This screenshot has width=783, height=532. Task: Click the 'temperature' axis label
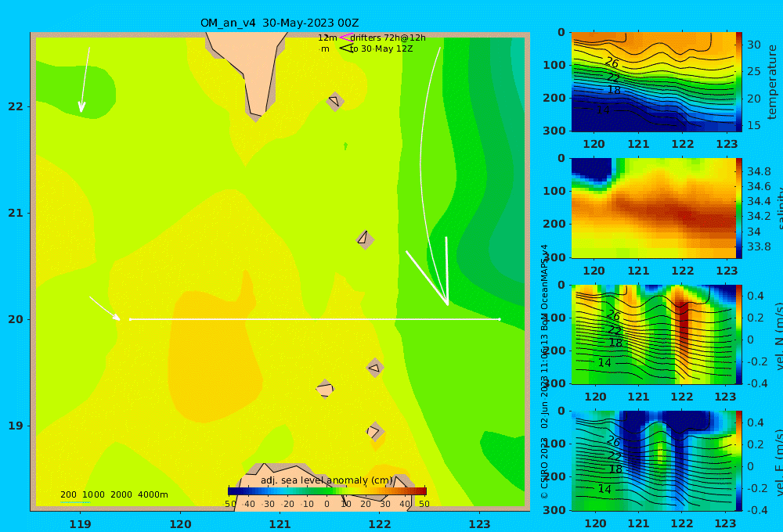[773, 82]
